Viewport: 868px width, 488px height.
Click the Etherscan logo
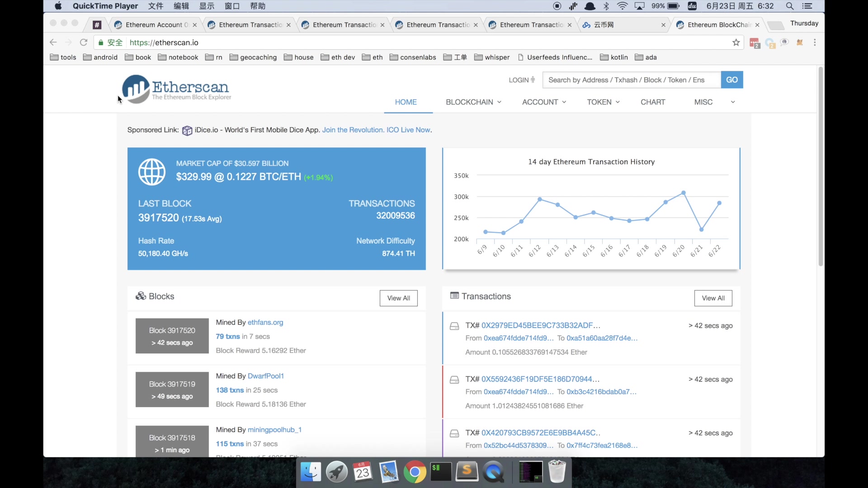[176, 89]
